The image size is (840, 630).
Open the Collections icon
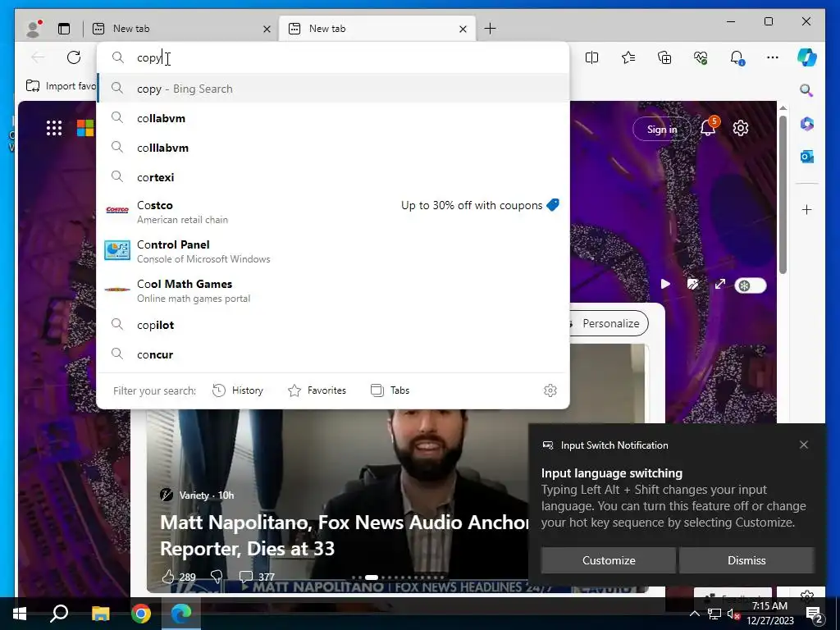coord(664,57)
